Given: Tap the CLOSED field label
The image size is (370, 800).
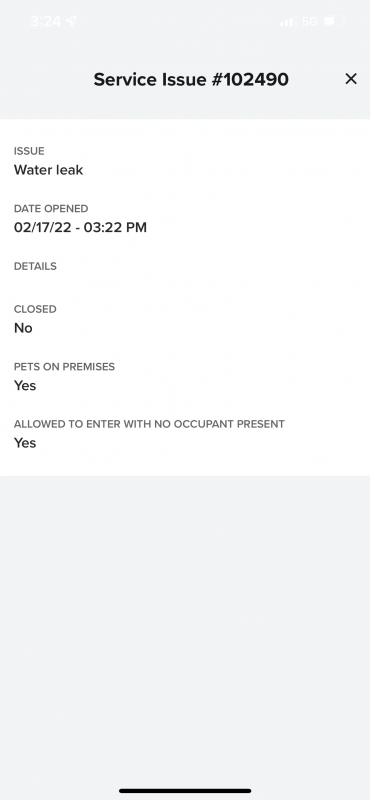Looking at the screenshot, I should [x=35, y=309].
